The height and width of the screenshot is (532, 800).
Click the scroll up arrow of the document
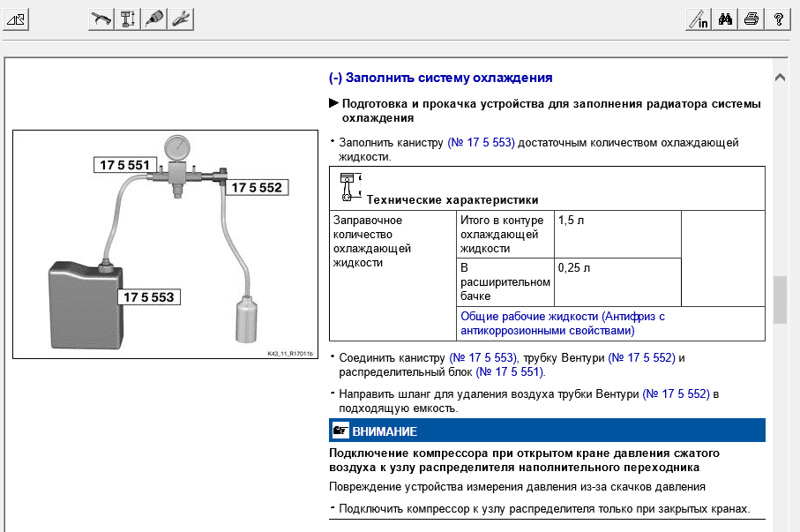[780, 78]
